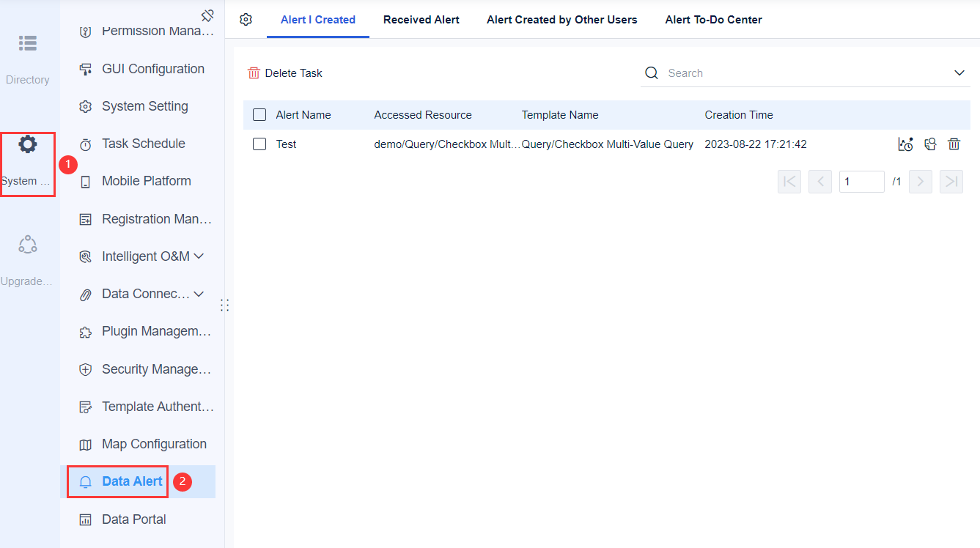This screenshot has height=548, width=980.
Task: Open Task Schedule from the sidebar
Action: pyautogui.click(x=143, y=144)
